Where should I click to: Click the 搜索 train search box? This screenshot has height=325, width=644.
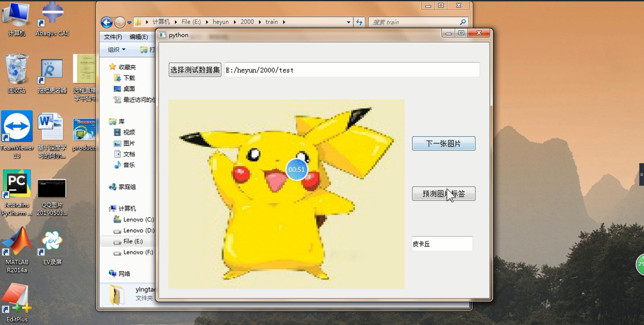point(418,22)
